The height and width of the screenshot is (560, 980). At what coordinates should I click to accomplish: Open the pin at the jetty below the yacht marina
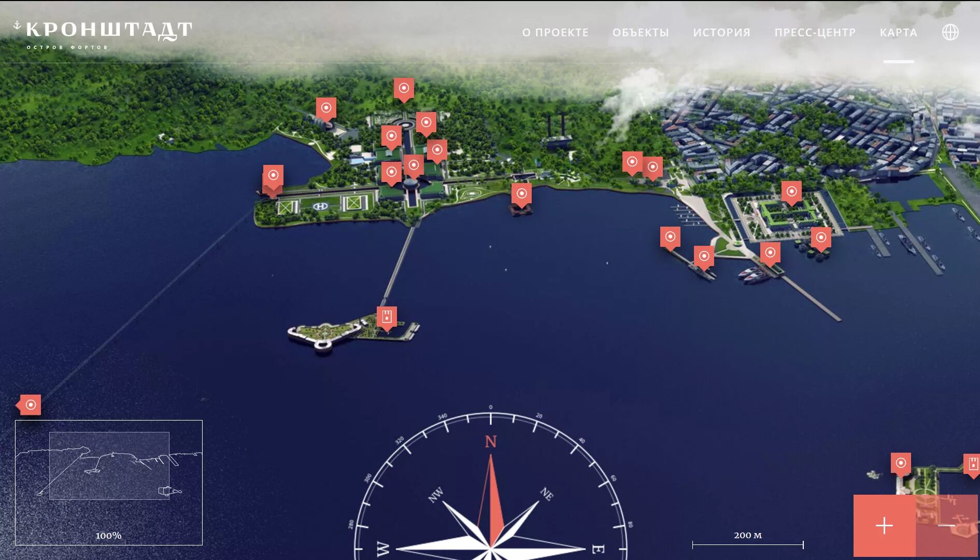670,238
